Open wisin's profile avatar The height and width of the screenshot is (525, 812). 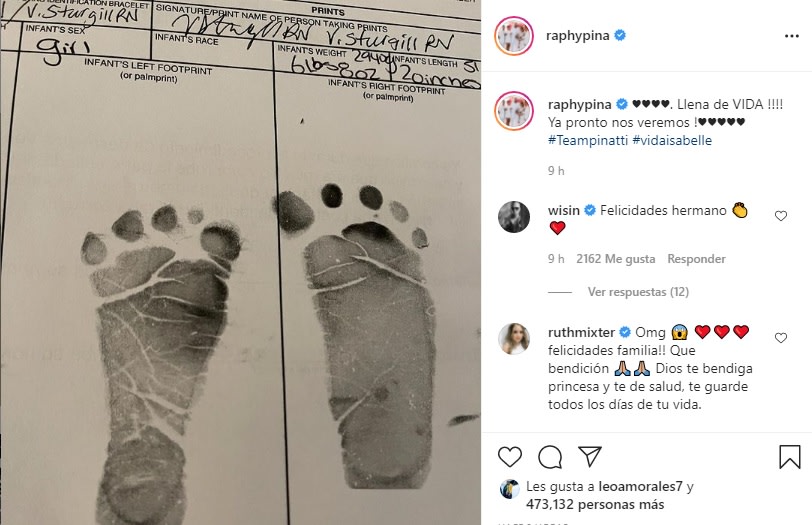coord(514,217)
